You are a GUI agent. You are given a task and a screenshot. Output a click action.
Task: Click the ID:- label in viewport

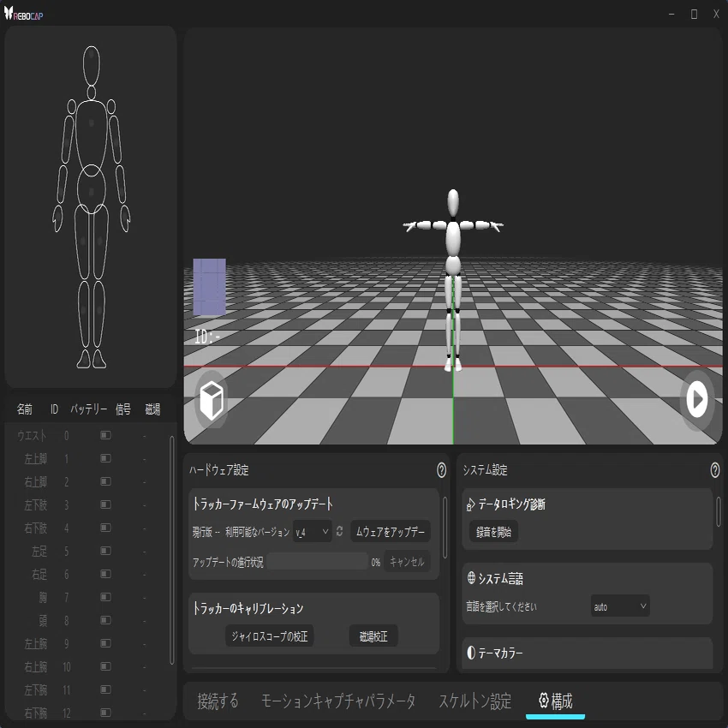[207, 337]
